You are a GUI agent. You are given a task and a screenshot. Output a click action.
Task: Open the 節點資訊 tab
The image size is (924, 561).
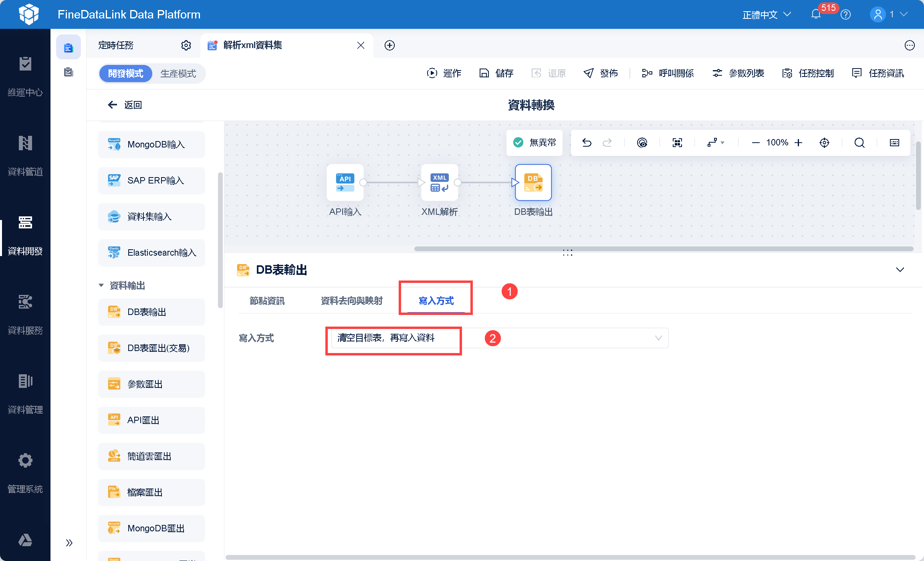click(267, 301)
